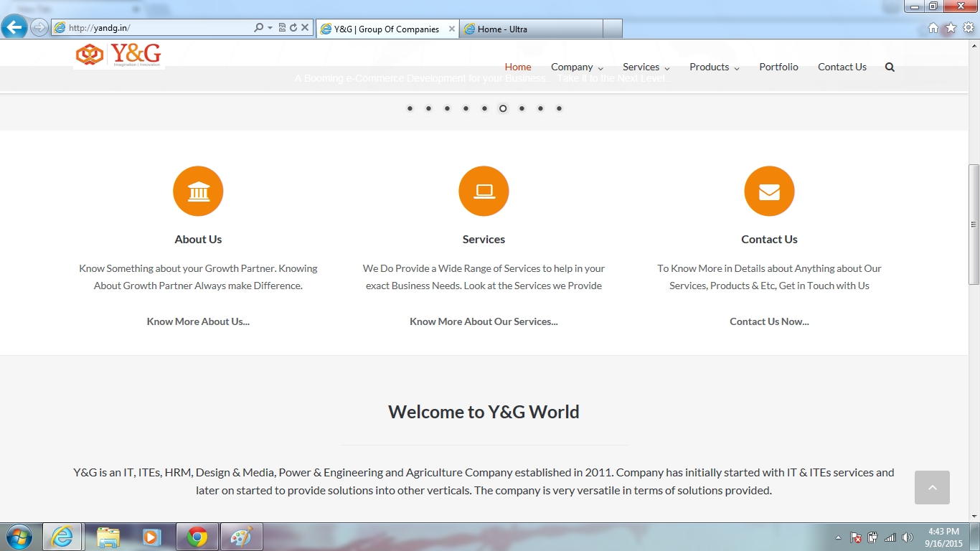Click the browser Back arrow button

[x=14, y=28]
